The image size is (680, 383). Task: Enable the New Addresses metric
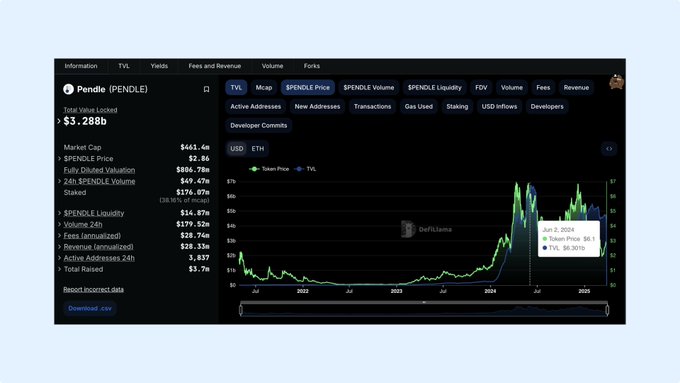click(x=317, y=107)
